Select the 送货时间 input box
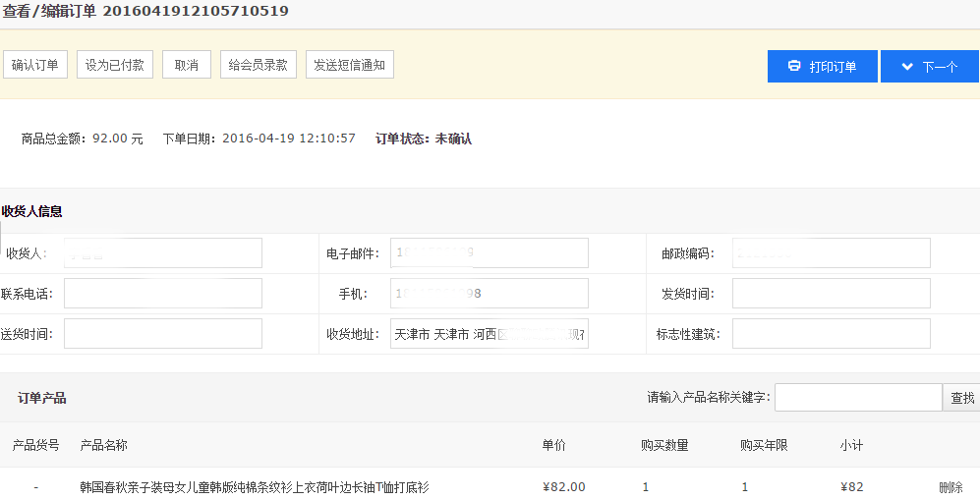This screenshot has width=980, height=500. 163,334
